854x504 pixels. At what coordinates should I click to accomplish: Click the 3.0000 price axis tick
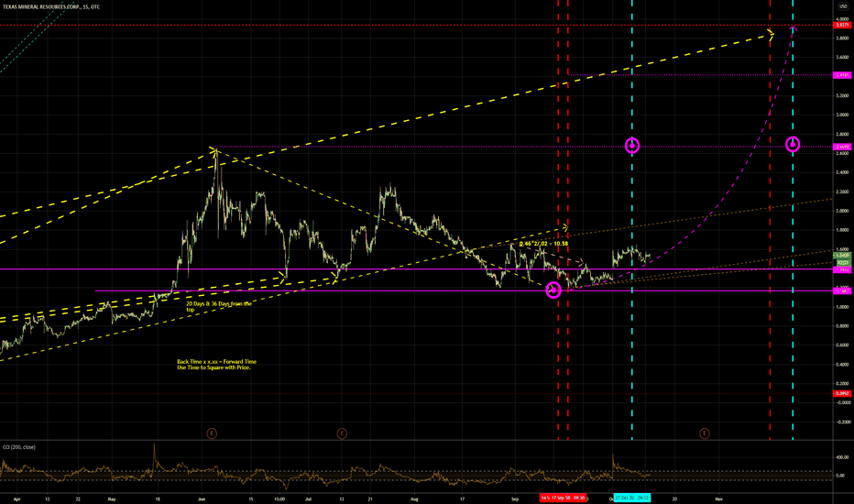coord(843,115)
